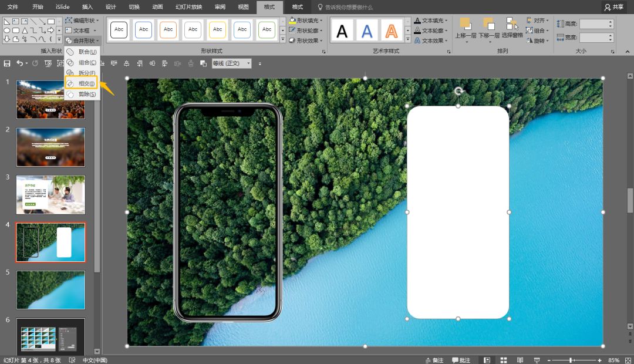Select slide 1 thumbnail
The image size is (634, 364).
pos(50,99)
